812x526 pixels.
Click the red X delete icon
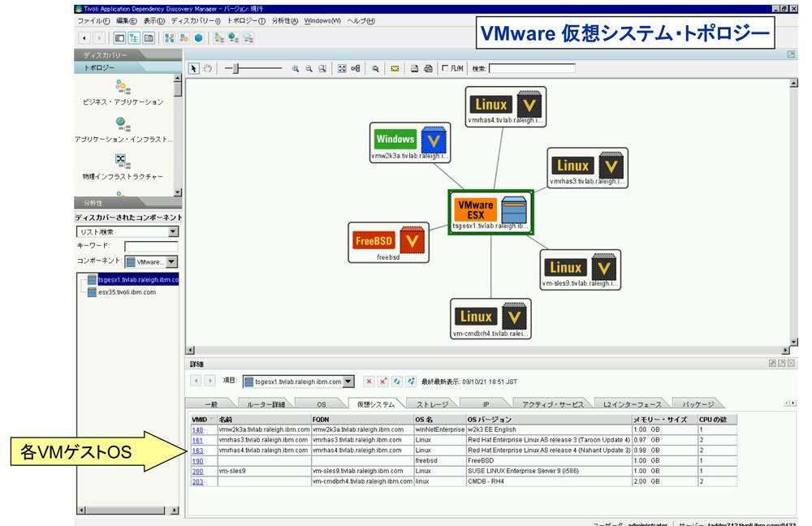point(369,382)
